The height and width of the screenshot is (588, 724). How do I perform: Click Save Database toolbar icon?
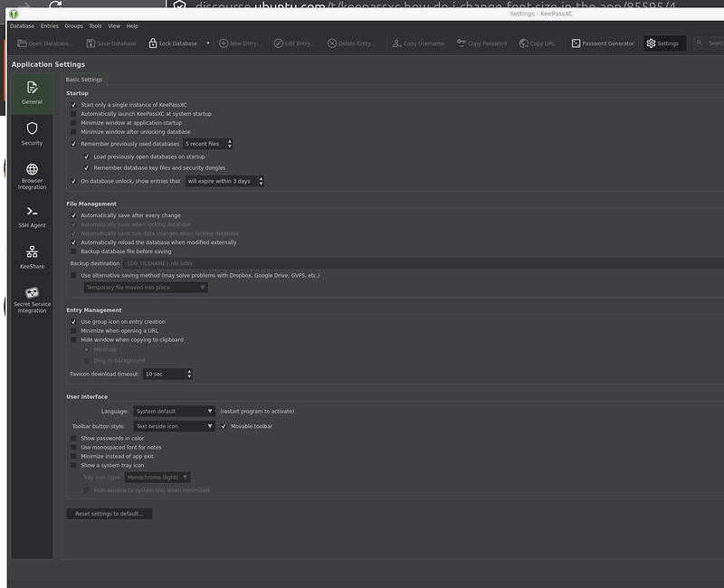[x=90, y=43]
